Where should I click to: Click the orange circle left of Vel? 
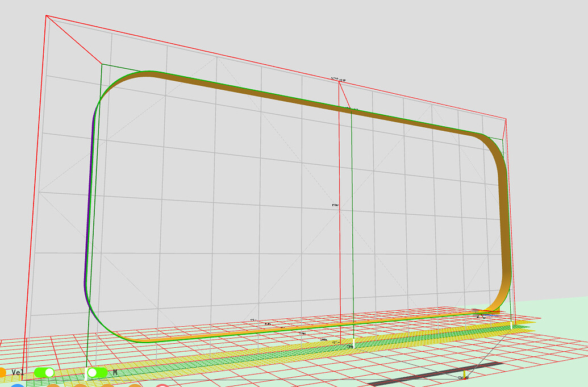click(2, 372)
